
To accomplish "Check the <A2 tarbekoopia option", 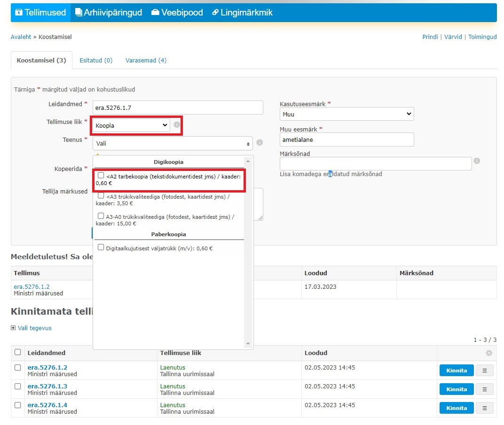I will 101,176.
